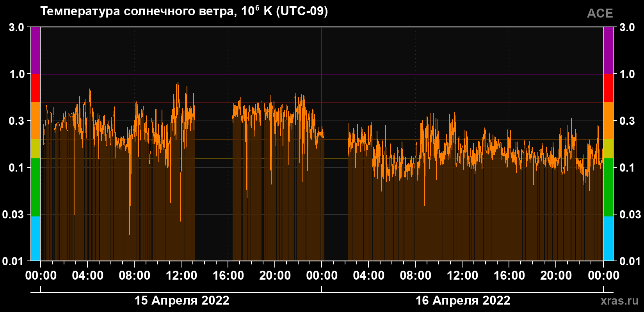This screenshot has width=644, height=312.
Task: Click the cyan band on left scale
Action: coord(36,238)
